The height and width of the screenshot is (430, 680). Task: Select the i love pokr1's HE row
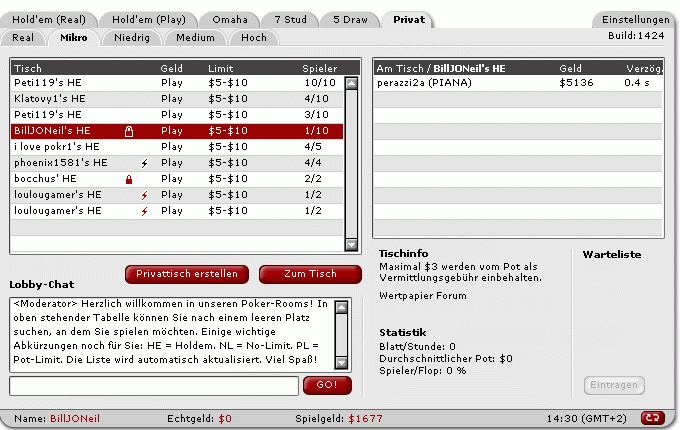(177, 147)
